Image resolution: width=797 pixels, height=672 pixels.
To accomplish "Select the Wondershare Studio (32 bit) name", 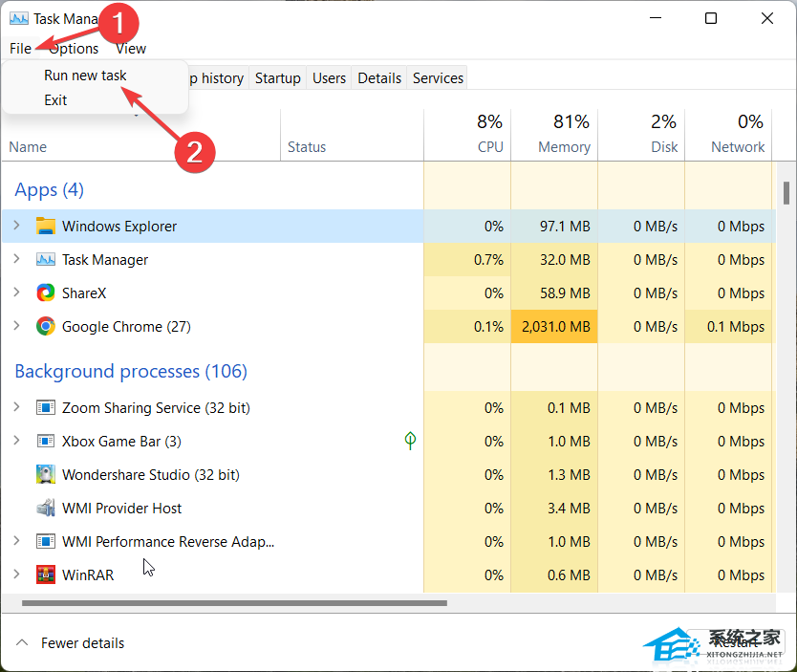I will (151, 475).
